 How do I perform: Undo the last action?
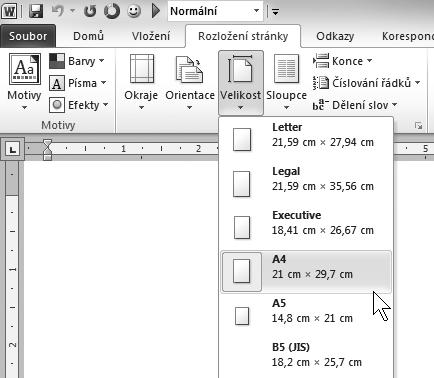tap(58, 12)
